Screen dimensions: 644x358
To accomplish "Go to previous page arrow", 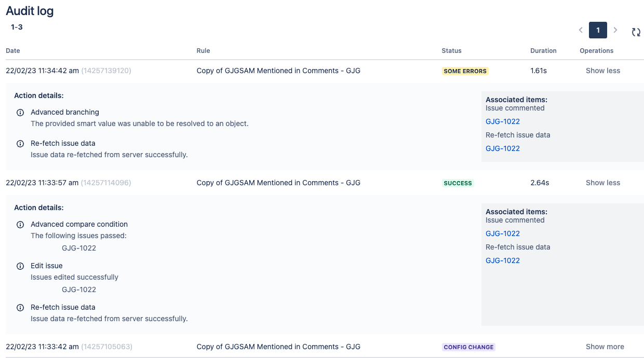I will point(581,30).
